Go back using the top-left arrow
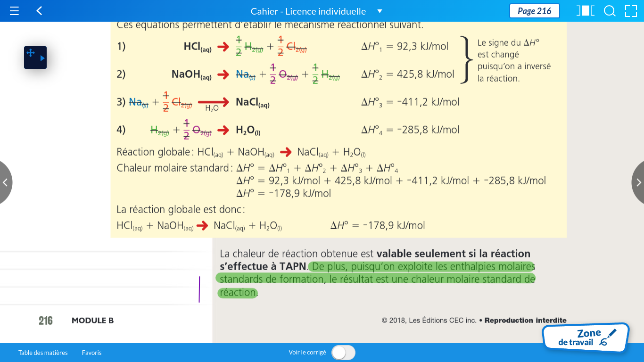644x362 pixels. (x=40, y=11)
